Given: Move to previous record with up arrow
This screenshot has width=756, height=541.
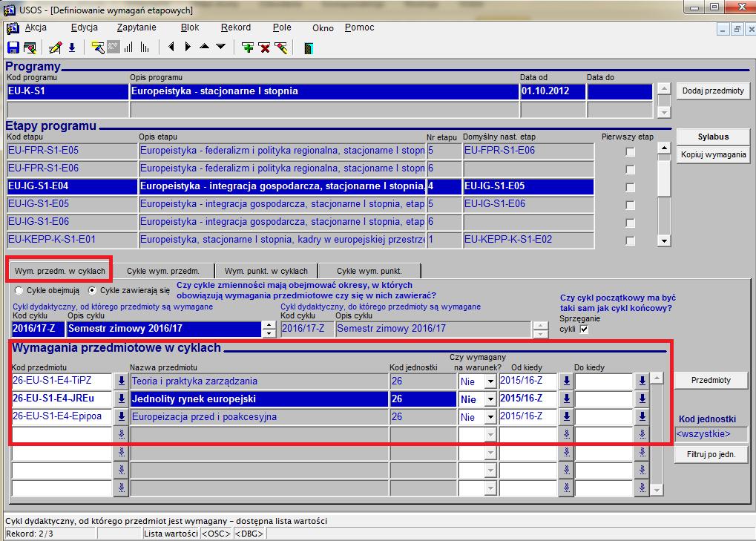Looking at the screenshot, I should [205, 46].
